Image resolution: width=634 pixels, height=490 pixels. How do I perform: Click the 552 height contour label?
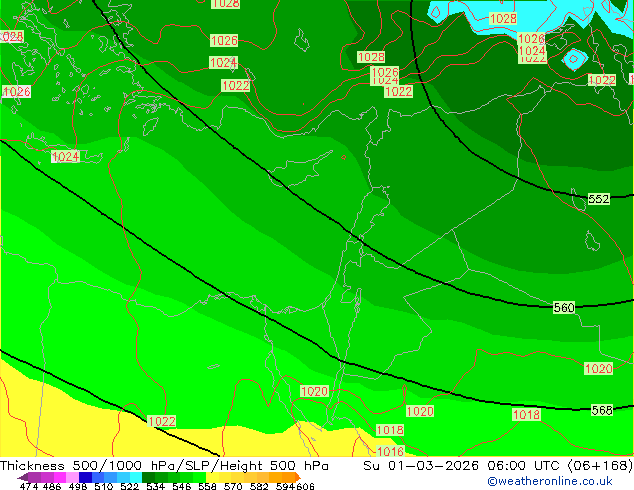tap(598, 199)
